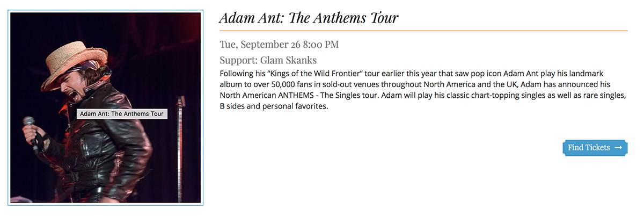Viewport: 644px width, 216px height.
Task: Click the straw hat in the photo
Action: pos(70,59)
